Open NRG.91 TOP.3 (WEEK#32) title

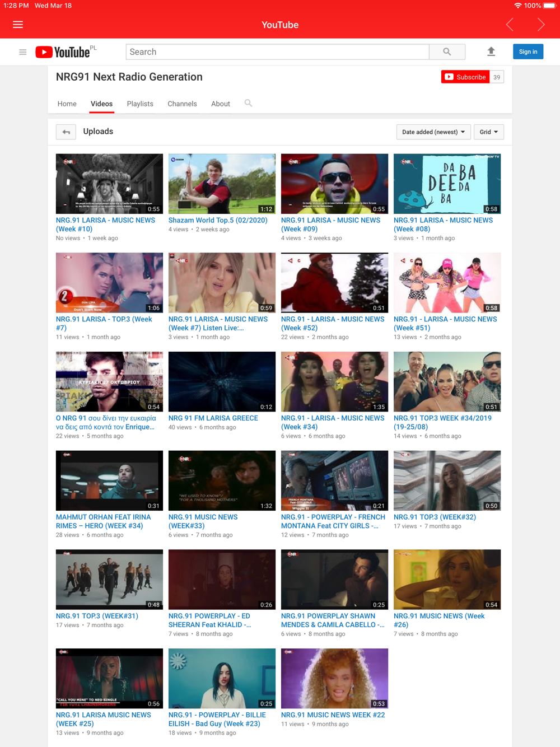[x=435, y=517]
